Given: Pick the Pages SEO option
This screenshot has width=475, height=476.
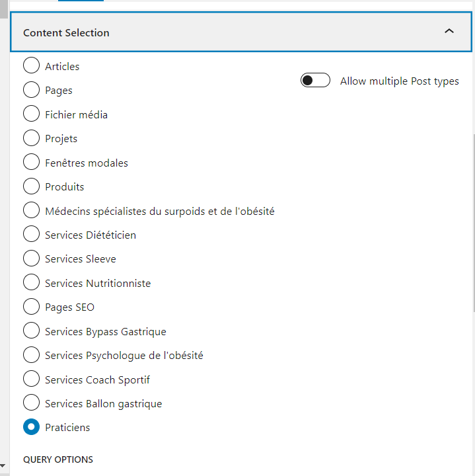Looking at the screenshot, I should point(31,307).
